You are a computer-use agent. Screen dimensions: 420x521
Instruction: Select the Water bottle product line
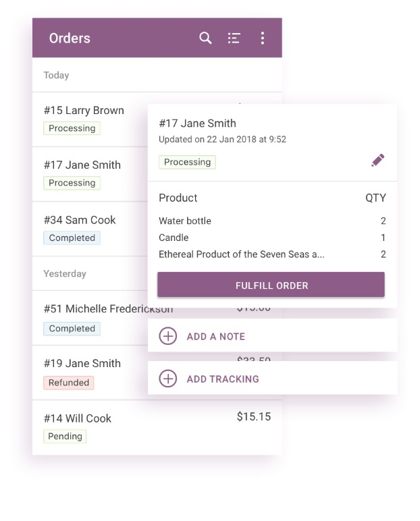coord(185,221)
